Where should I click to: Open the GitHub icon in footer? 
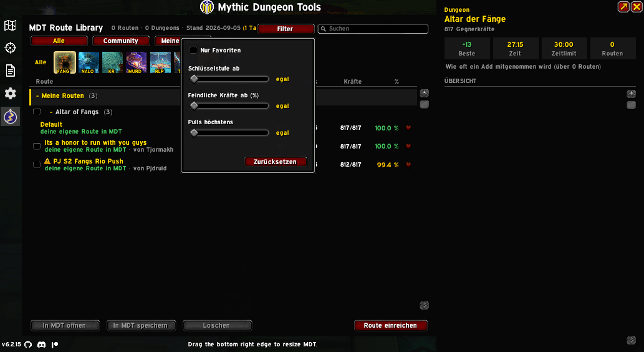[x=28, y=345]
